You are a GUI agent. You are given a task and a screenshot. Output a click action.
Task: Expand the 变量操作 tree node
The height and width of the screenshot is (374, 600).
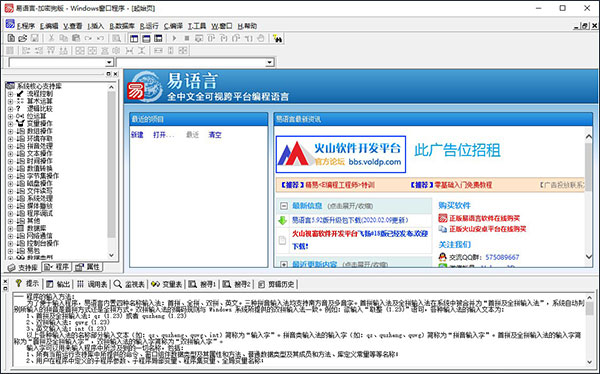(10, 124)
